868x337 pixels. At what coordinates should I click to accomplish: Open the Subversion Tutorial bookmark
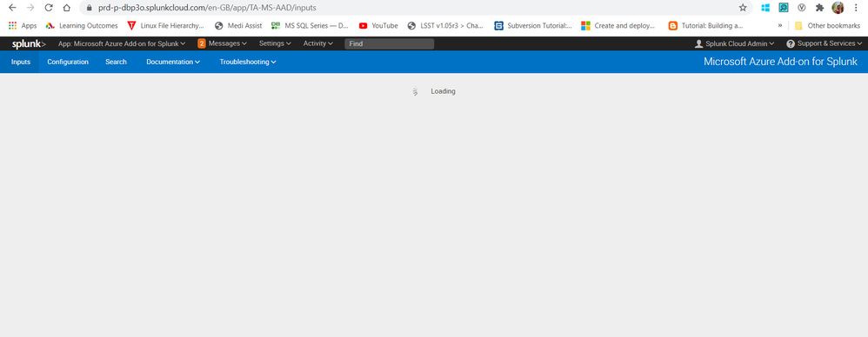click(x=533, y=25)
